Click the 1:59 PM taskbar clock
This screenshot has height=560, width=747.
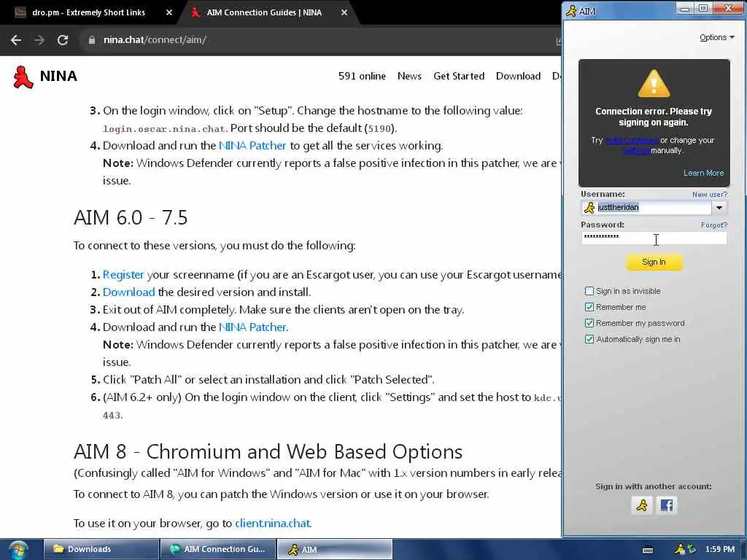tap(720, 550)
